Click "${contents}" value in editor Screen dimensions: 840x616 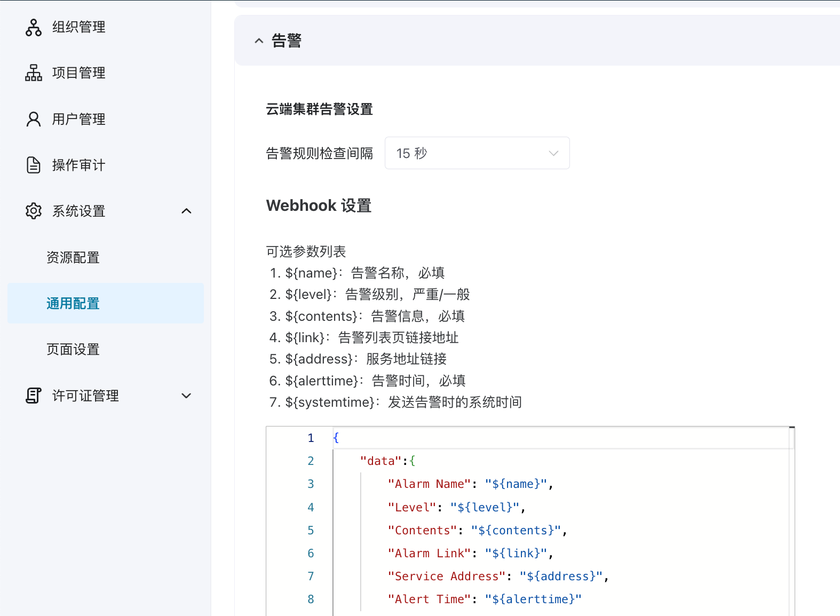pyautogui.click(x=516, y=530)
